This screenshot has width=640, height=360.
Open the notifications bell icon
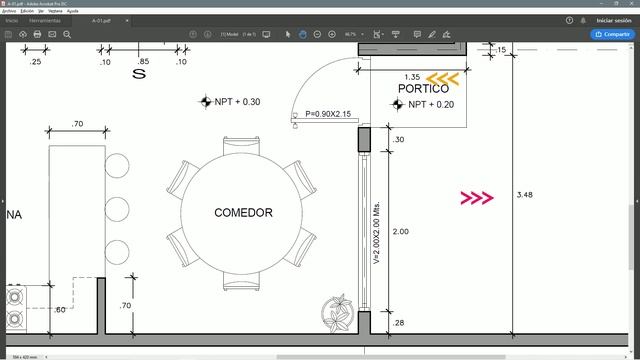coord(583,20)
